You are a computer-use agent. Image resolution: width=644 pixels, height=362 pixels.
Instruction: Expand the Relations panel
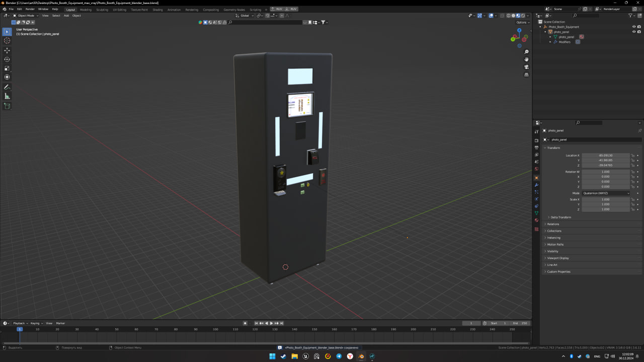click(x=553, y=224)
